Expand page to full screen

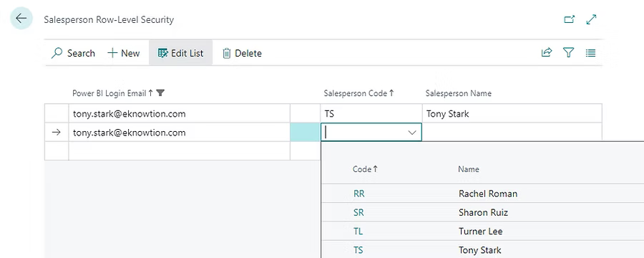pyautogui.click(x=592, y=19)
